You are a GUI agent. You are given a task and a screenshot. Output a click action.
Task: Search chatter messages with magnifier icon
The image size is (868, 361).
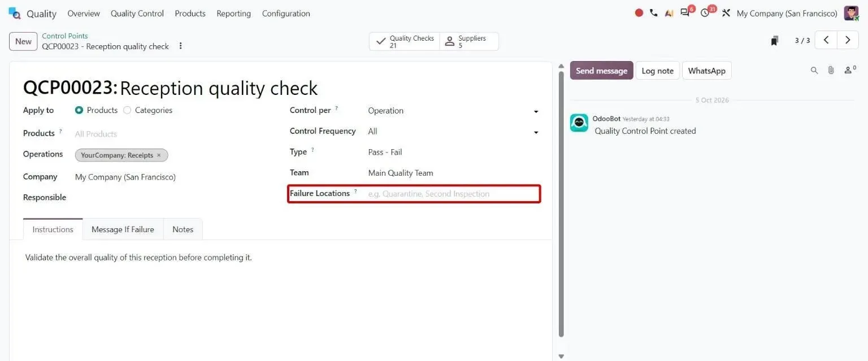pyautogui.click(x=814, y=71)
